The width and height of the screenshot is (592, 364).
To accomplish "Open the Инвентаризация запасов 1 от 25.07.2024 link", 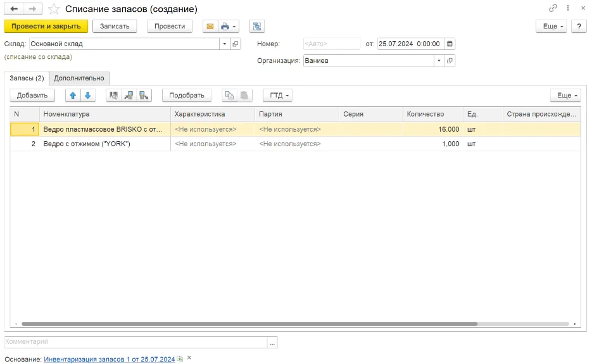I will (110, 359).
